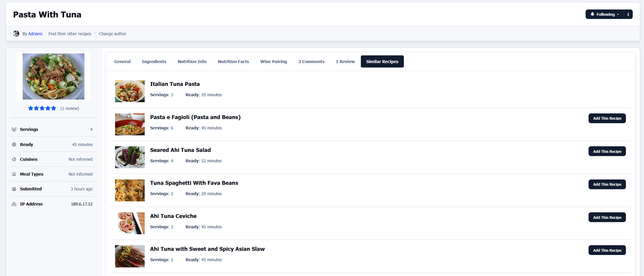This screenshot has height=276, width=644.
Task: View the 3 Comments tab
Action: coord(311,62)
